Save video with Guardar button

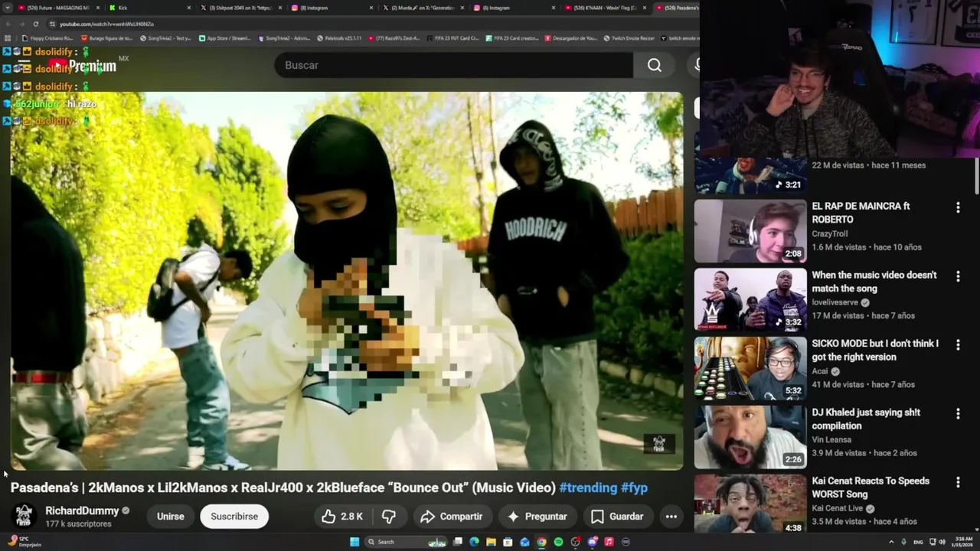617,517
